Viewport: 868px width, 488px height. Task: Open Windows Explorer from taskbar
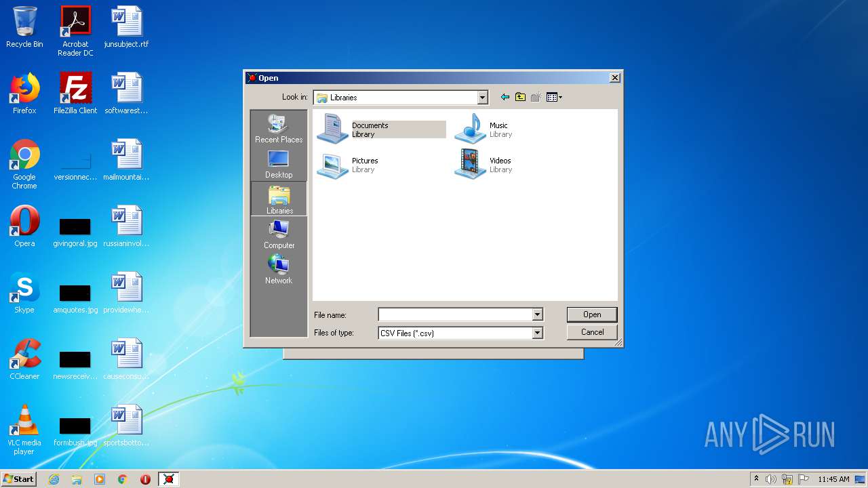click(77, 479)
